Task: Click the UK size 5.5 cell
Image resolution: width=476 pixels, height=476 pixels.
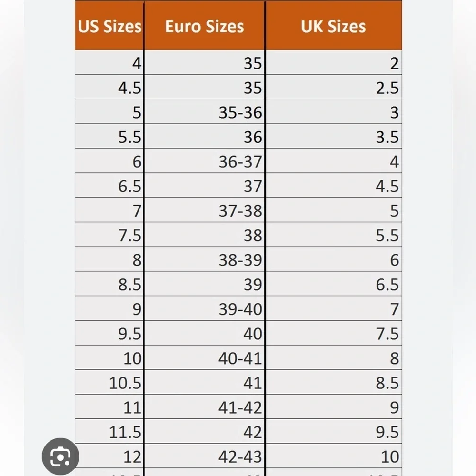Action: [x=334, y=235]
